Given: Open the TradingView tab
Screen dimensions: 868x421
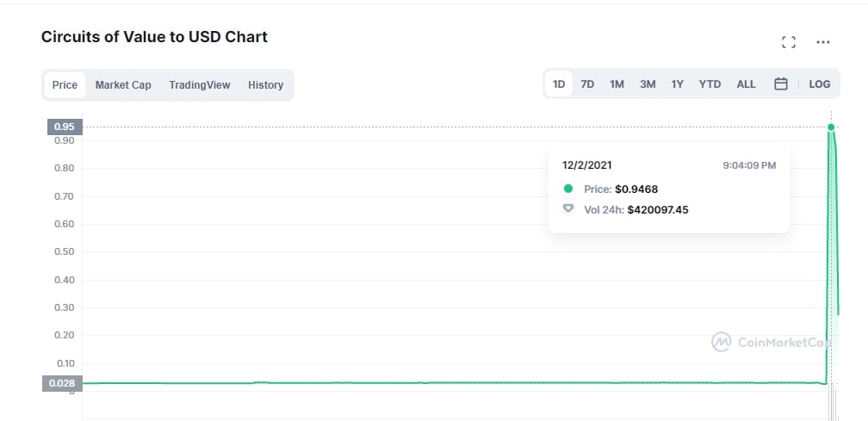Looking at the screenshot, I should [200, 85].
